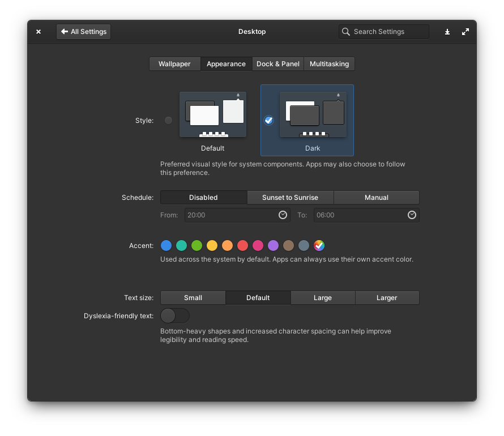Select the multicolor automatic accent swatch
Viewport: 504px width, 436px height.
pos(319,245)
